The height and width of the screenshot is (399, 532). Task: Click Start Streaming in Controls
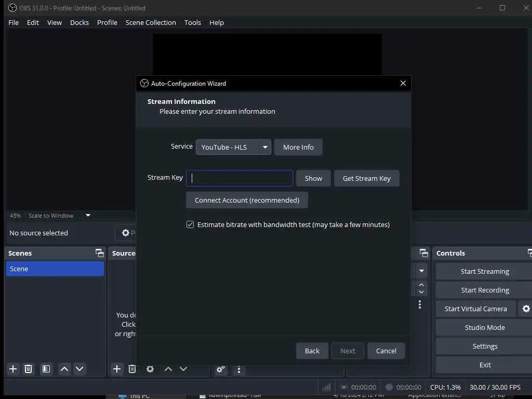click(485, 271)
